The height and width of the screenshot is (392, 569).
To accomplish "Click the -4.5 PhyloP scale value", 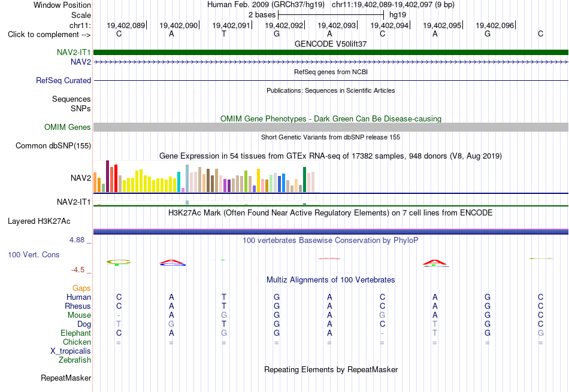I will tap(78, 270).
